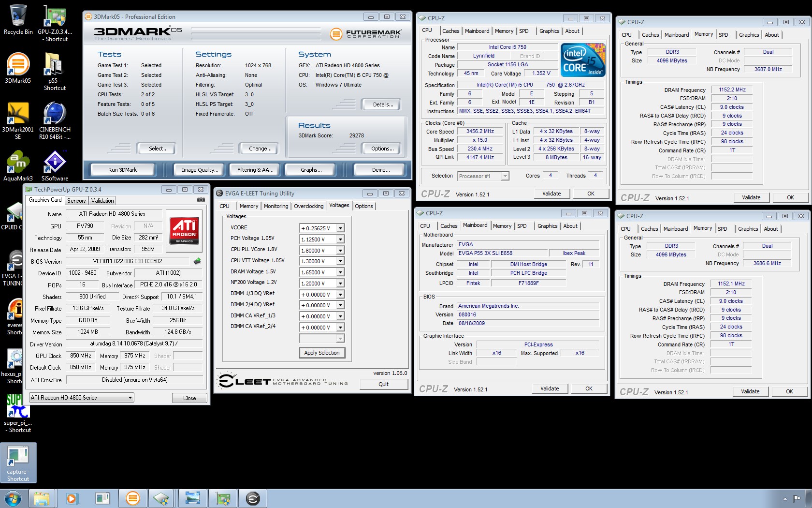Click the Image Quality... button
Screen dimensions: 812x508
tap(200, 170)
